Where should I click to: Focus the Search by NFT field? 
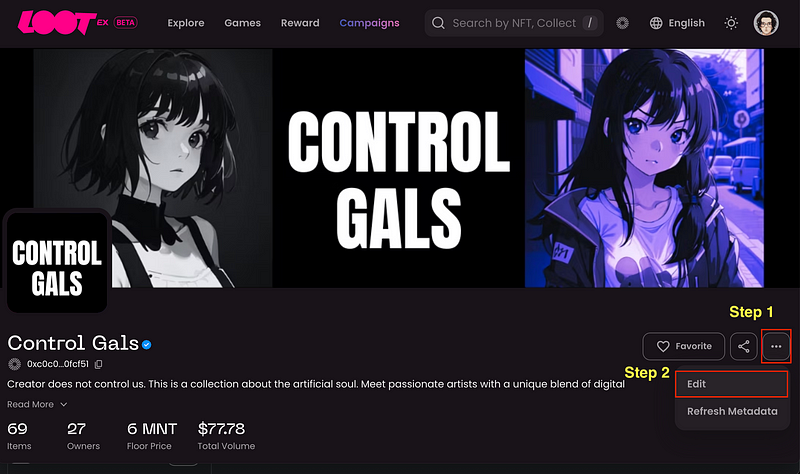(x=514, y=23)
